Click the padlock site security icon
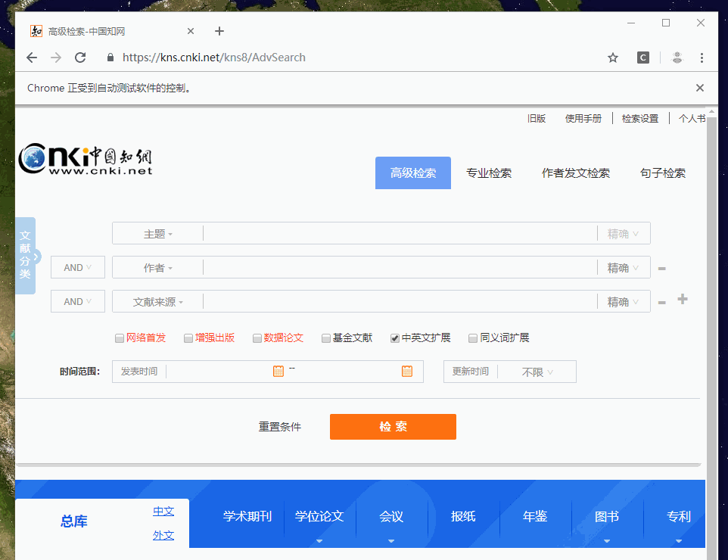 110,58
